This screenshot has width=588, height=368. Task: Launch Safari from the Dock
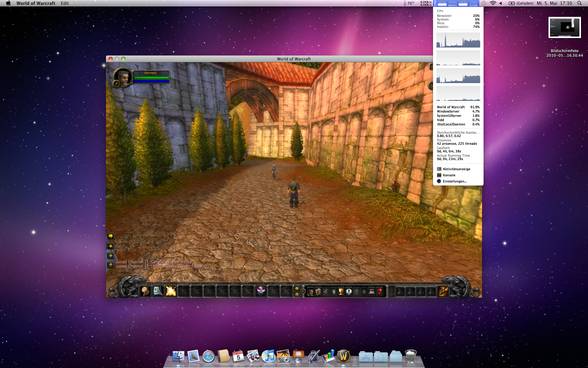click(208, 356)
